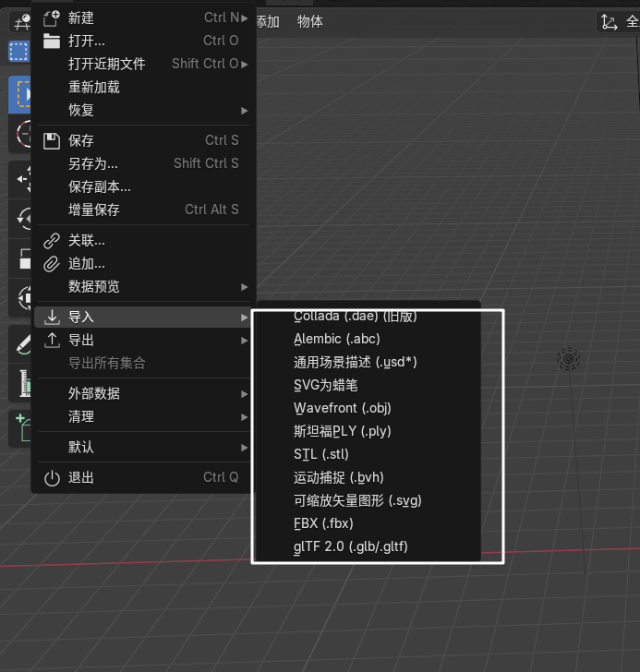Choose Wavefront (.obj) import option

[343, 408]
